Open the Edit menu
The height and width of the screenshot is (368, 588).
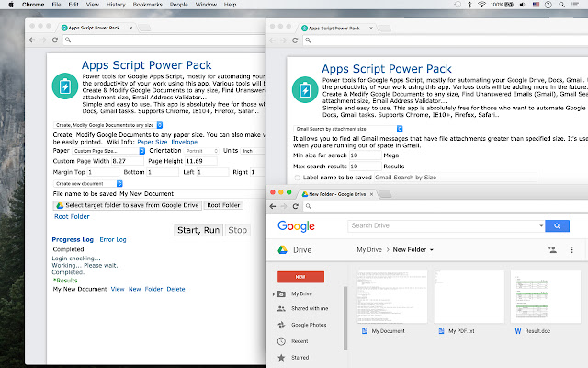click(73, 5)
